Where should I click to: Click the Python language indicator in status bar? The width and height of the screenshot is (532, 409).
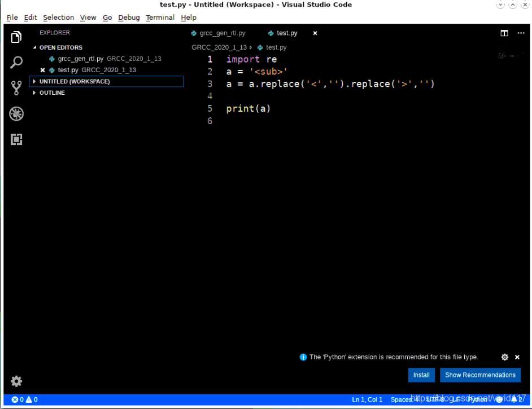click(479, 399)
